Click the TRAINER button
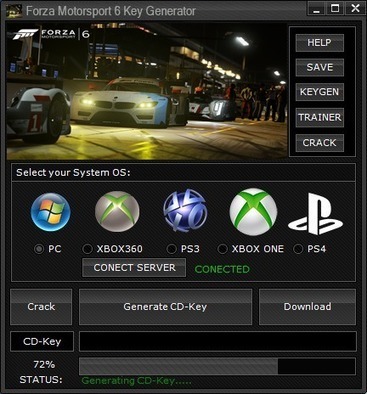367x394 pixels. tap(319, 117)
